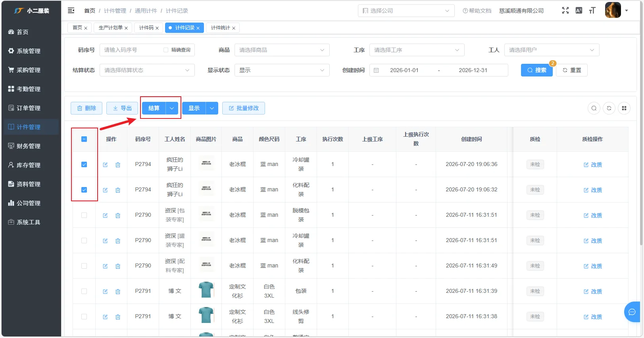This screenshot has height=338, width=644.
Task: Delete the P2791 包装 row
Action: [118, 292]
